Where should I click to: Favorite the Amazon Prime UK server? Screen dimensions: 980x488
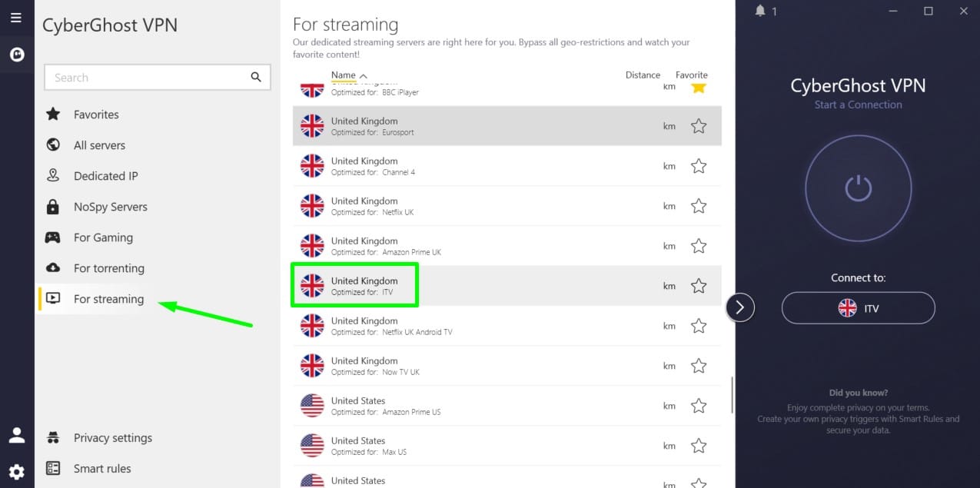698,246
